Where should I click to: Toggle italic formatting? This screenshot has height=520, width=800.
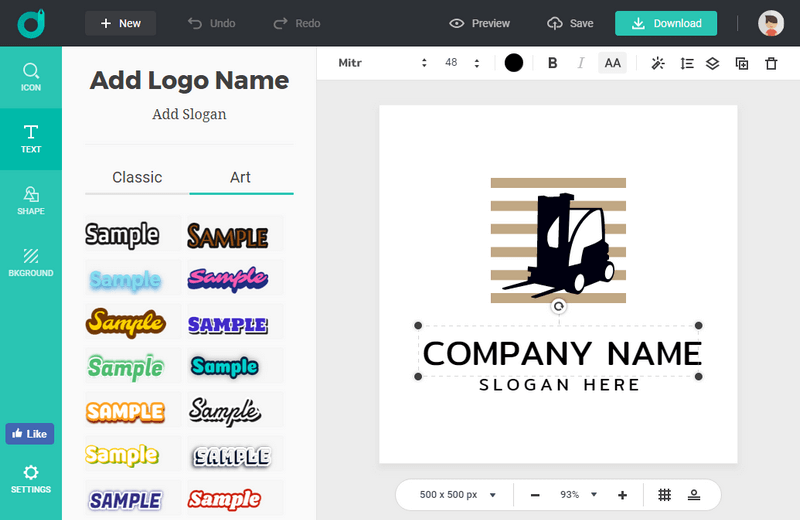tap(580, 63)
